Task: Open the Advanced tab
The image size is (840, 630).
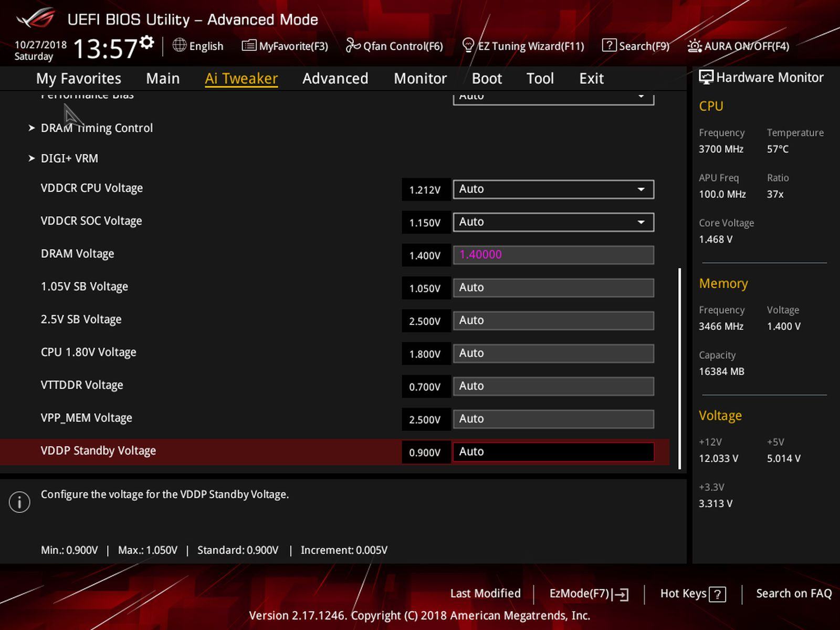Action: pos(335,78)
